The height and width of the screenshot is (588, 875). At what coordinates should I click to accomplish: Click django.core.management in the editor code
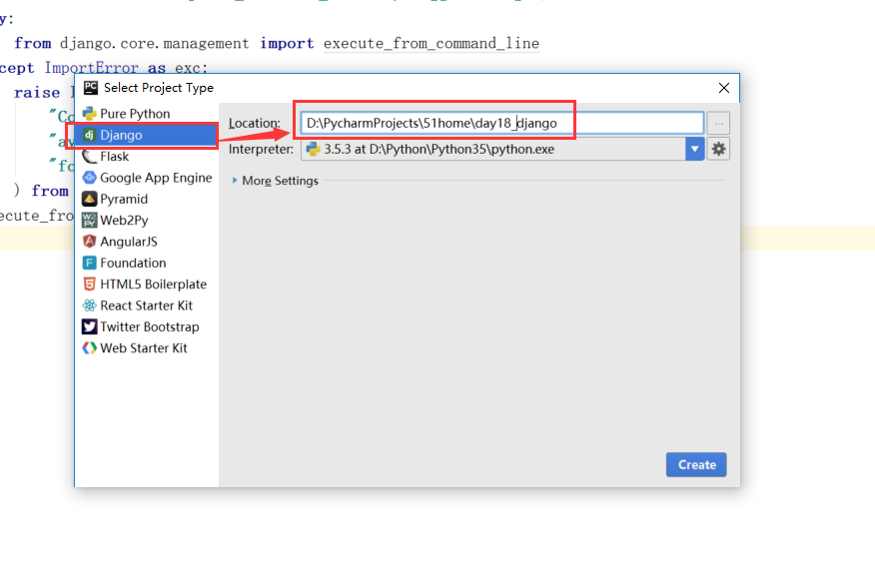click(x=155, y=44)
